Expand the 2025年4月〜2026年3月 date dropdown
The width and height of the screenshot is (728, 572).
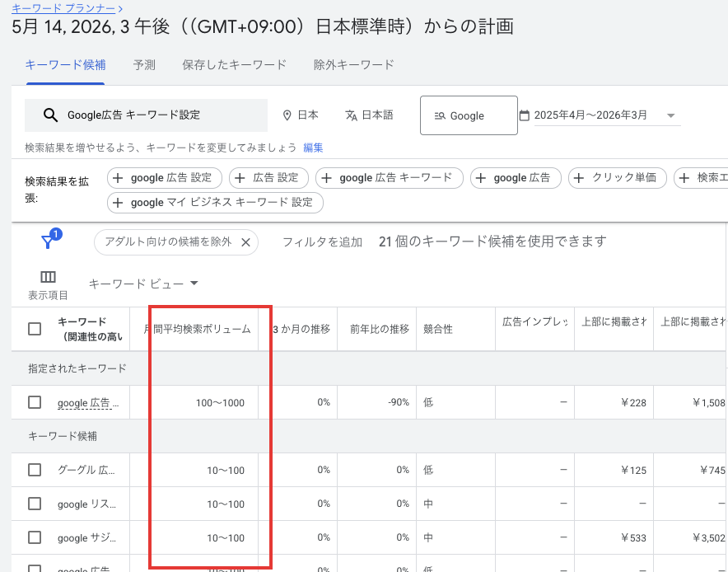click(670, 115)
